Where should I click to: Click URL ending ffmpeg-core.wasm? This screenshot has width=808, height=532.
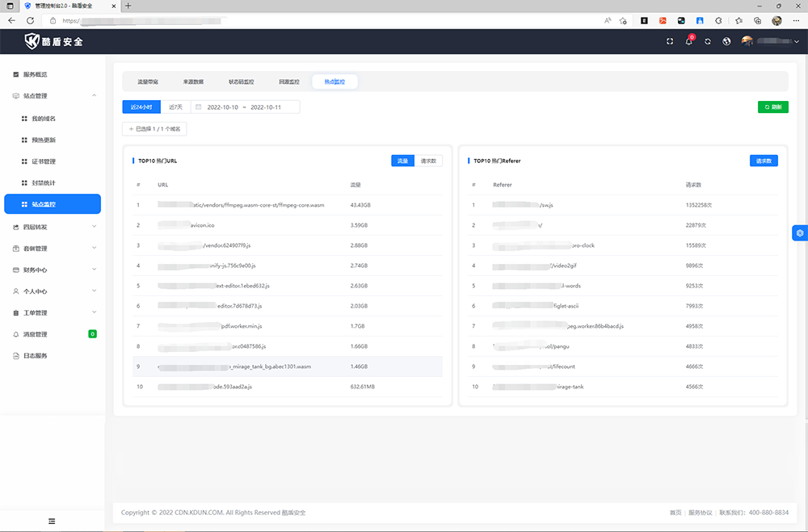click(241, 205)
